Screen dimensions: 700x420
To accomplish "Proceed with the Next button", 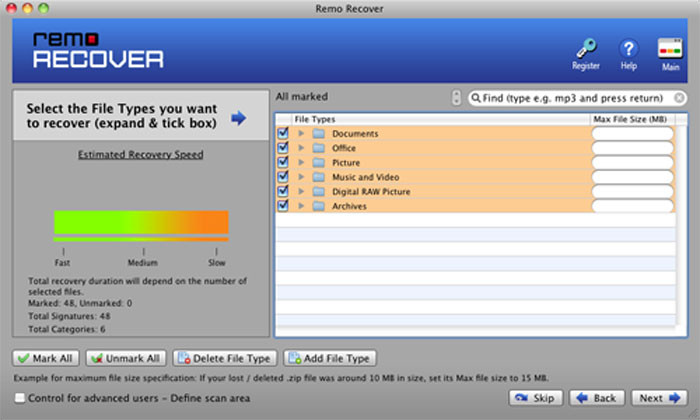I will pos(659,398).
